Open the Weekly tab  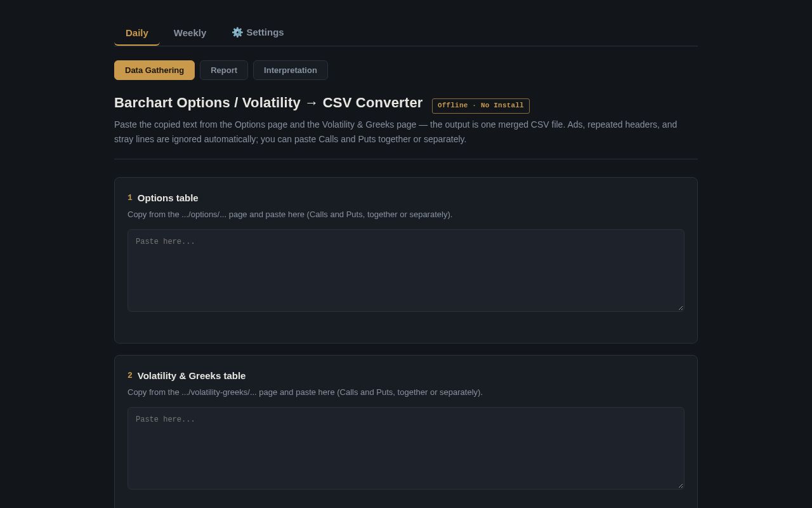[190, 32]
